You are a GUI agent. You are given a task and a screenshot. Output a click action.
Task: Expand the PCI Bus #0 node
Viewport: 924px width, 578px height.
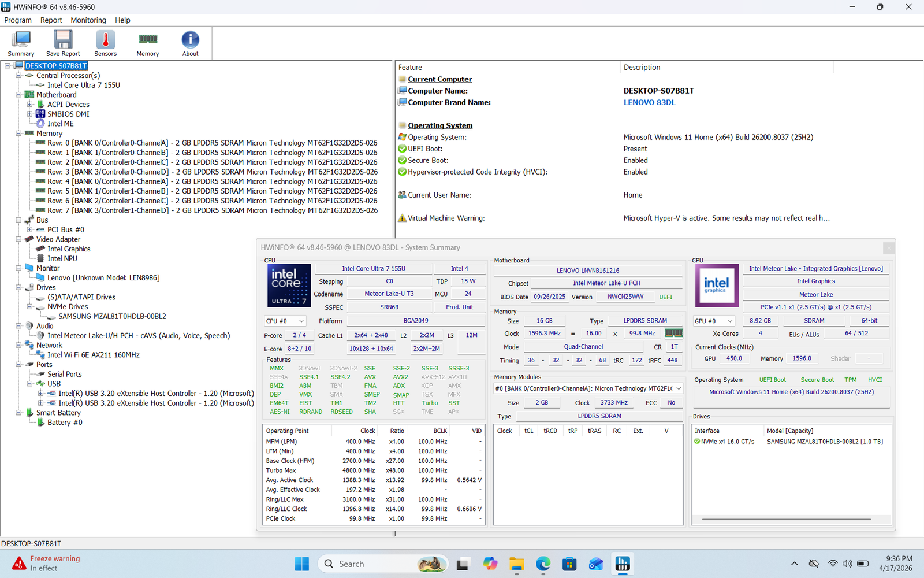point(29,230)
